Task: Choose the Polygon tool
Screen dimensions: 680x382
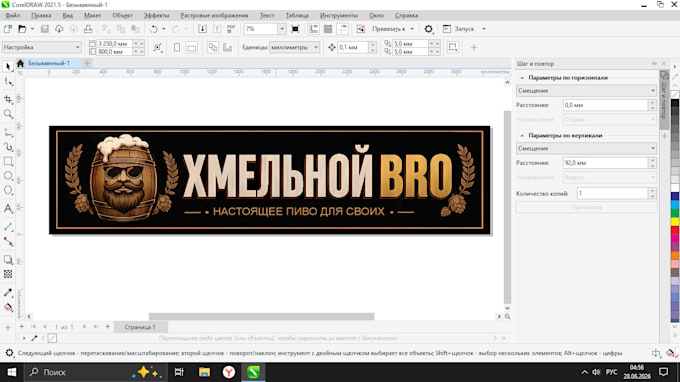Action: (x=8, y=191)
